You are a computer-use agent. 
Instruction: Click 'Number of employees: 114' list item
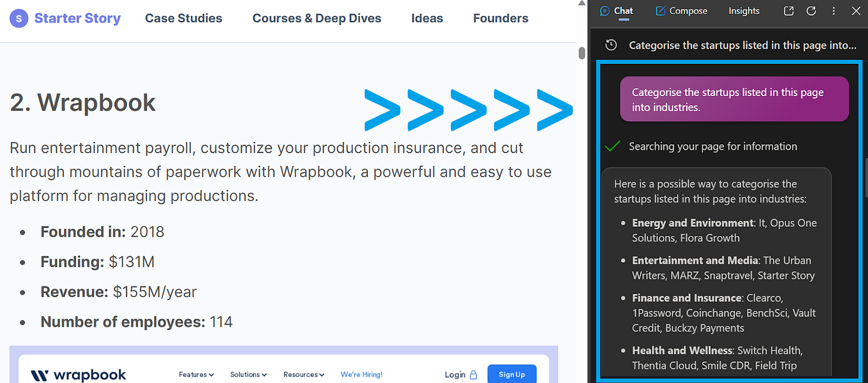(137, 322)
